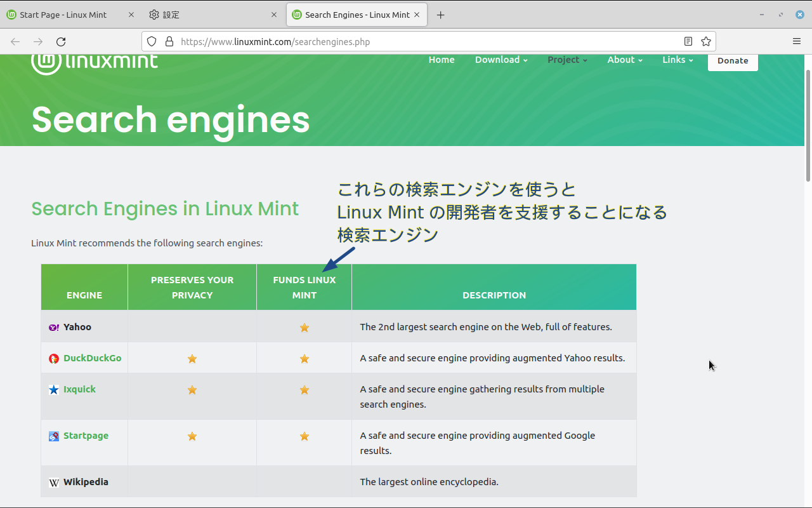
Task: Click Startpage's Funds Linux Mint star
Action: click(304, 436)
